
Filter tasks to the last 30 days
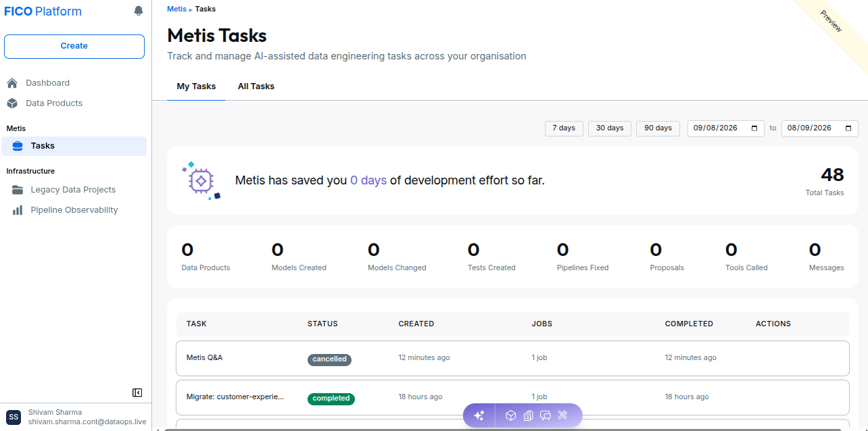click(610, 128)
